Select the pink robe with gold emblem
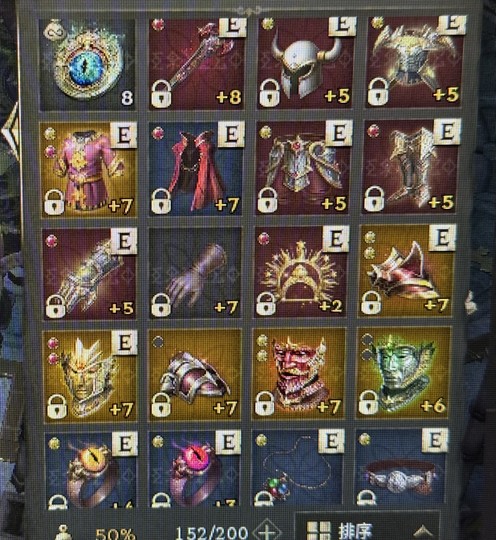Viewport: 496px width, 540px height. pyautogui.click(x=89, y=170)
